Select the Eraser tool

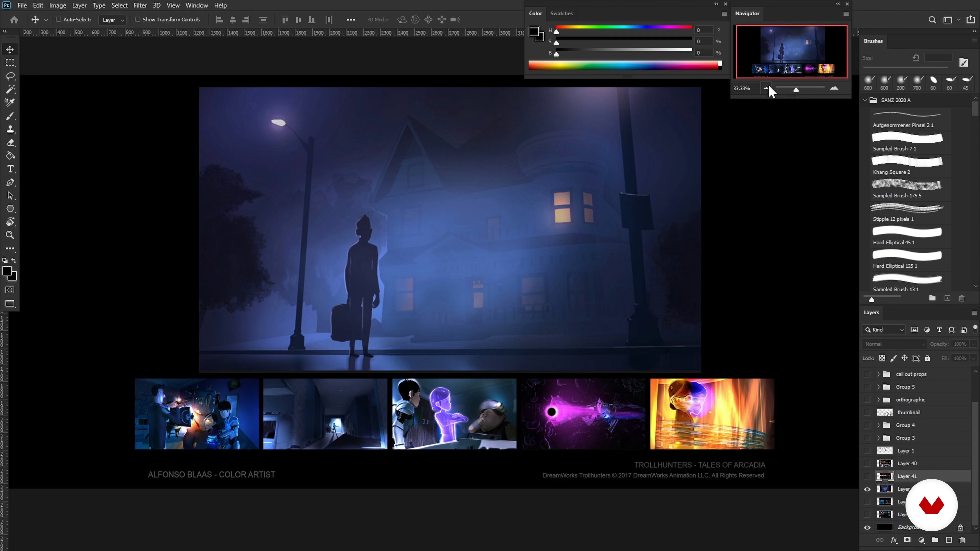pos(10,143)
